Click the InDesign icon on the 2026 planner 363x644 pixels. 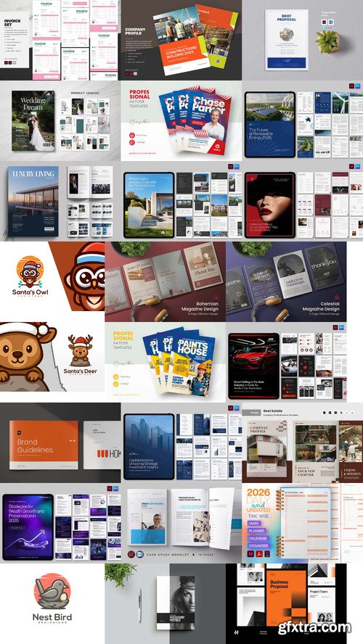click(250, 554)
